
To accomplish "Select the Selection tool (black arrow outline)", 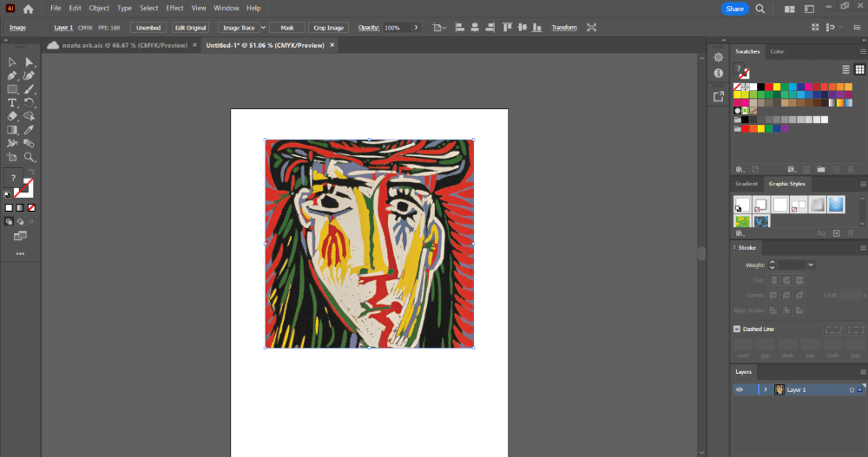I will pyautogui.click(x=11, y=62).
